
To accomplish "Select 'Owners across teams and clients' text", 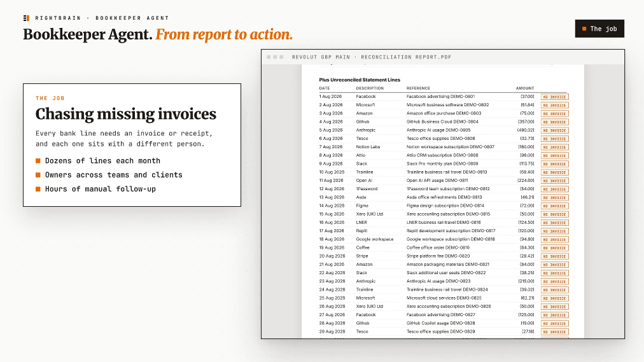I will pos(114,175).
